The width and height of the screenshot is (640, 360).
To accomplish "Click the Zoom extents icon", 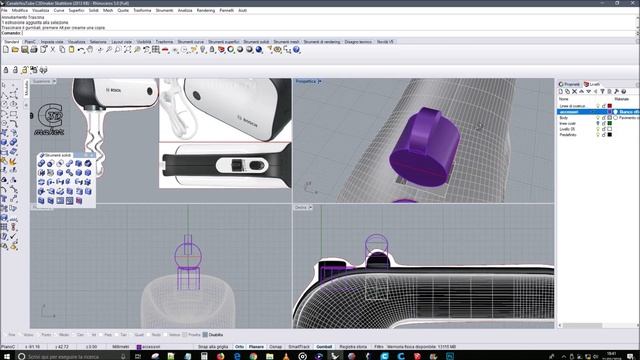I will click(127, 50).
